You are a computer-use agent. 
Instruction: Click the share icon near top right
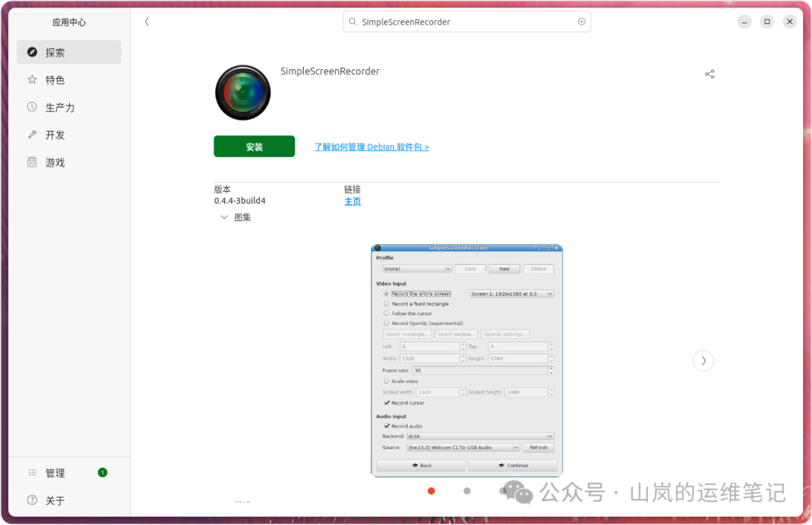709,74
